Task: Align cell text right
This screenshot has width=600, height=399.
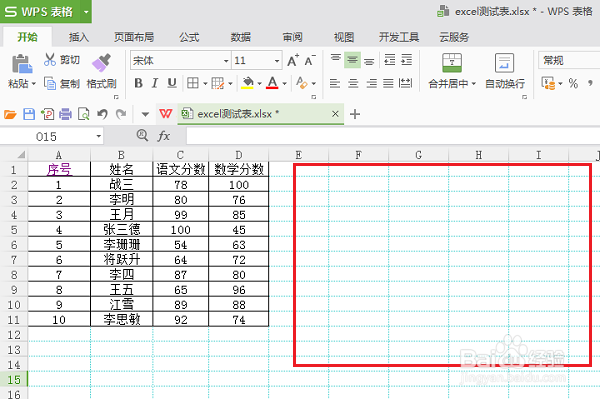Action: pyautogui.click(x=371, y=83)
